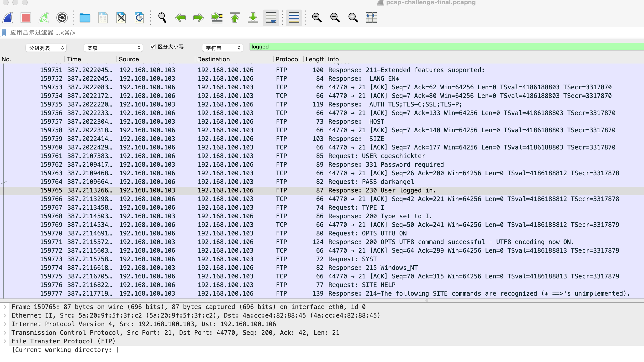Open the 分组列表 search scope dropdown
Viewport: 644px width, 362px height.
click(x=46, y=48)
